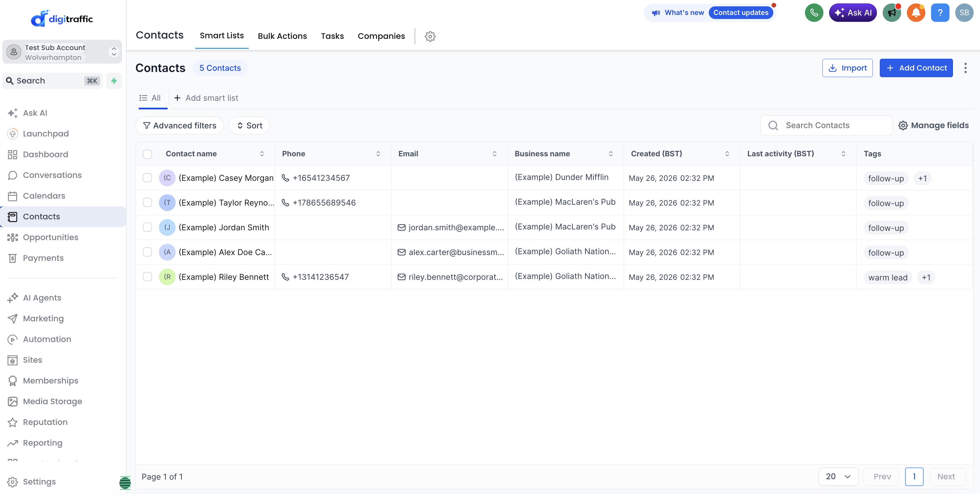Click the Add Contact button
This screenshot has height=494, width=980.
pos(916,68)
